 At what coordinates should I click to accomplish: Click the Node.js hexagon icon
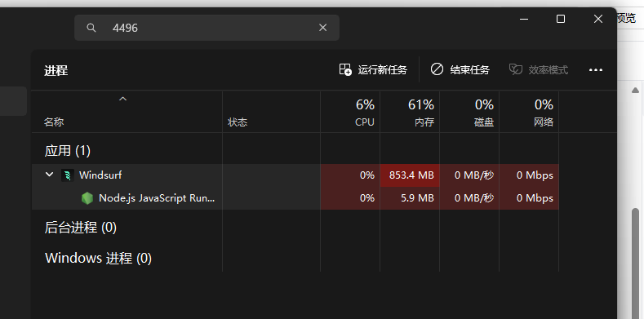coord(87,198)
